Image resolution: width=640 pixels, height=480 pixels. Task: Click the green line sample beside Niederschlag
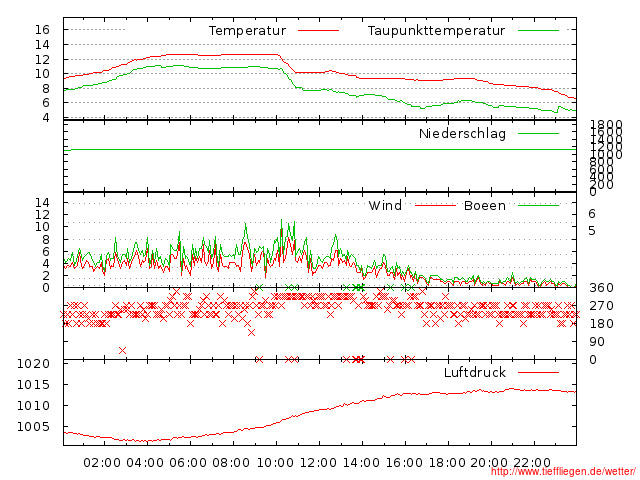coord(538,133)
